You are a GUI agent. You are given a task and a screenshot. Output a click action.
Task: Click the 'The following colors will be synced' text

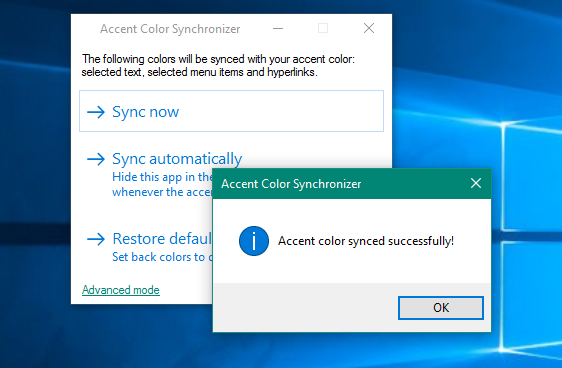pyautogui.click(x=218, y=65)
